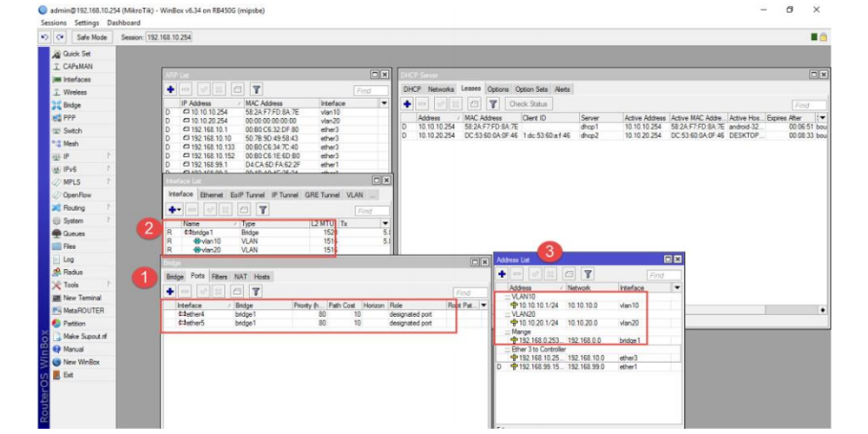Expand the IP submenu
This screenshot has width=868, height=434.
point(83,156)
